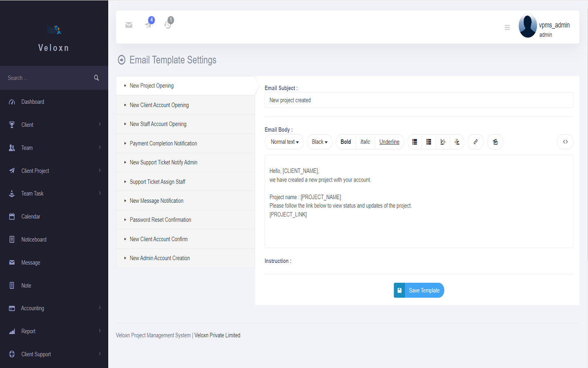Image resolution: width=588 pixels, height=368 pixels.
Task: Switch to the New Staff Account Opening template
Action: [x=158, y=124]
